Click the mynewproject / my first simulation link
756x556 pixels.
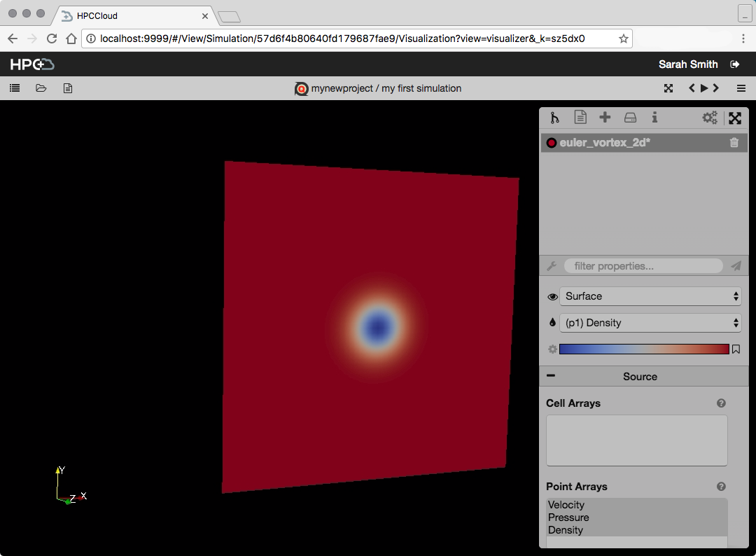386,88
